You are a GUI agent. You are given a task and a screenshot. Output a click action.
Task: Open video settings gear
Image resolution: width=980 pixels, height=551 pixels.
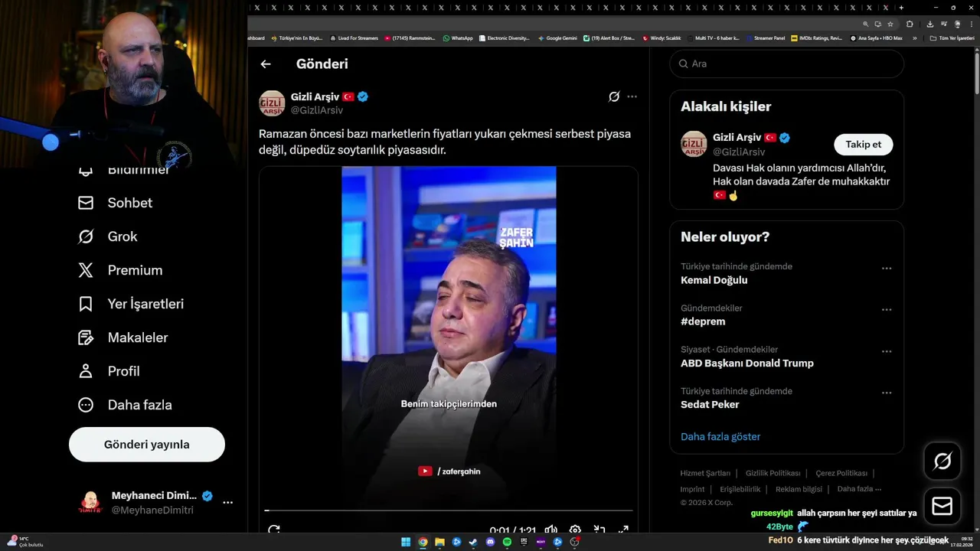click(x=575, y=530)
